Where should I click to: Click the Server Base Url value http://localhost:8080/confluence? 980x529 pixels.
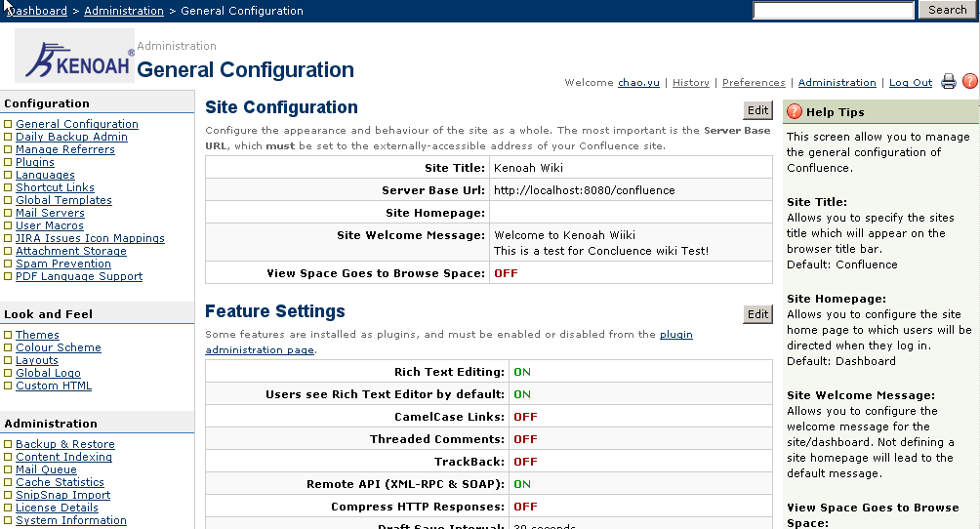point(585,190)
